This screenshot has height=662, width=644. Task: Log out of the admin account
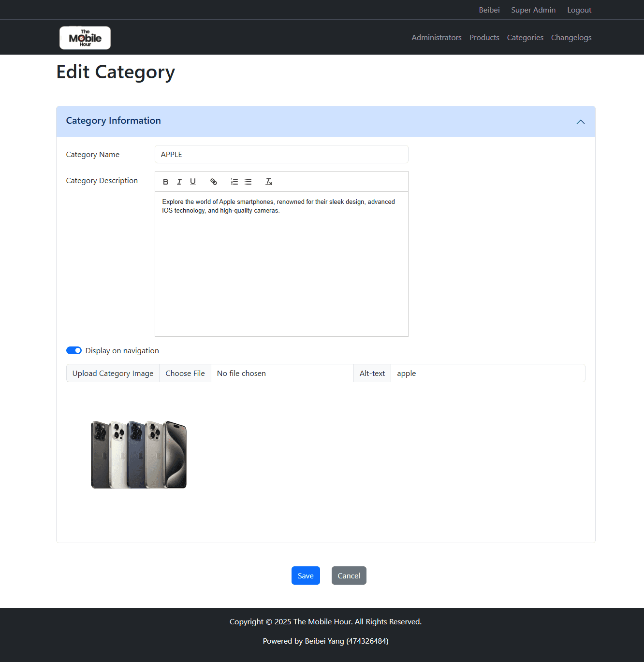pyautogui.click(x=579, y=10)
